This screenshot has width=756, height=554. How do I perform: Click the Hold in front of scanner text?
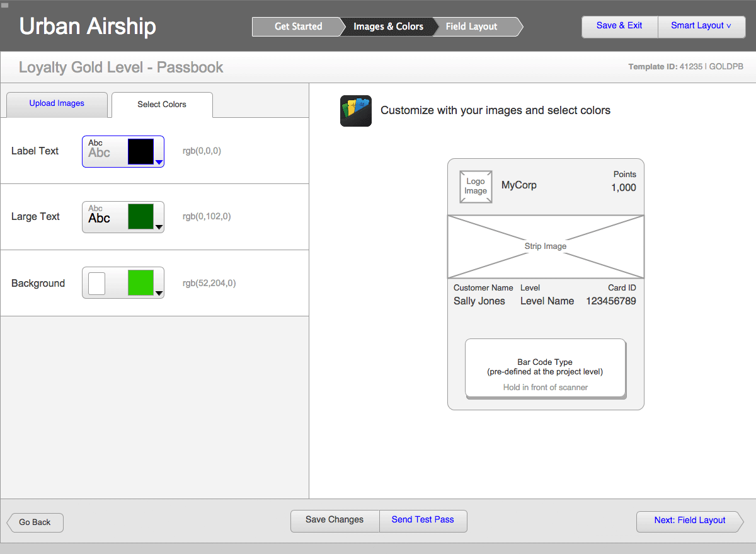click(546, 388)
